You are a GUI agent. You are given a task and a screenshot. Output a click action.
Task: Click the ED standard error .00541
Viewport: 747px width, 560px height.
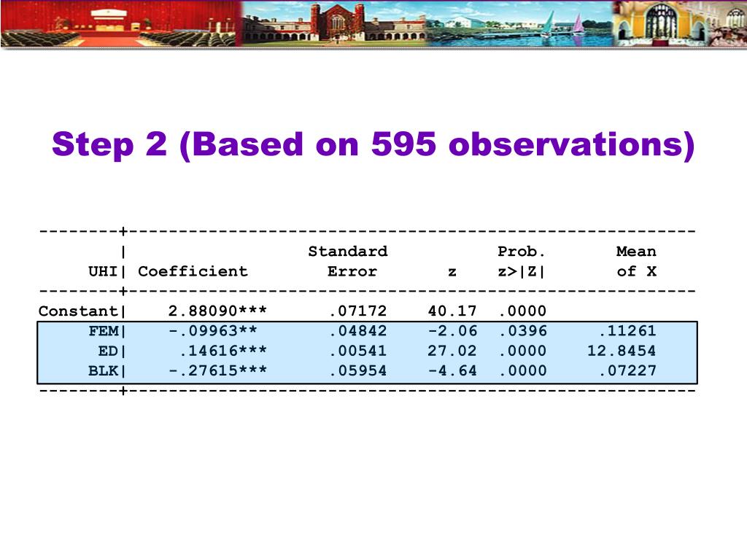click(x=357, y=351)
